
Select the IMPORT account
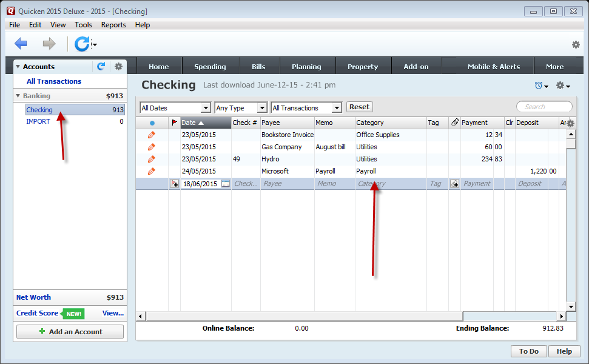coord(75,121)
